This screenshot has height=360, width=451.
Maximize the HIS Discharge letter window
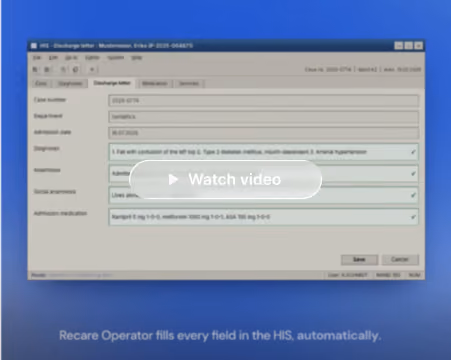pyautogui.click(x=408, y=46)
